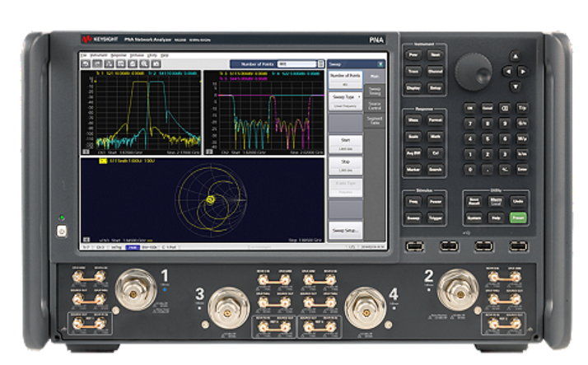Tap the Power hardkey under Stimulus

point(435,201)
